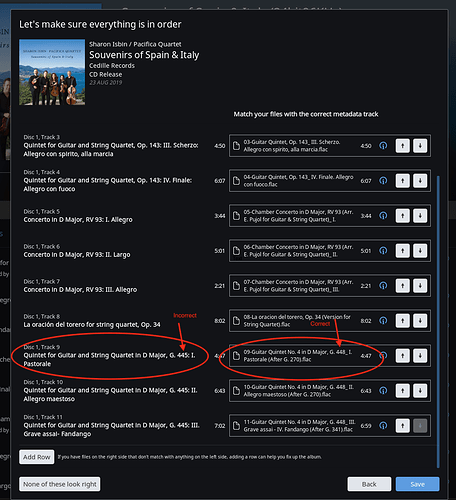Save the track matching
Viewport: 456px width, 500px height.
coord(418,484)
